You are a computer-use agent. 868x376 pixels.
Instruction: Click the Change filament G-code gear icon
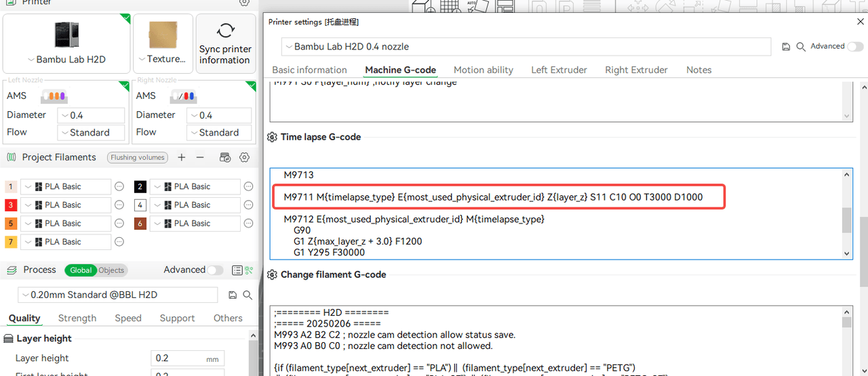(273, 275)
